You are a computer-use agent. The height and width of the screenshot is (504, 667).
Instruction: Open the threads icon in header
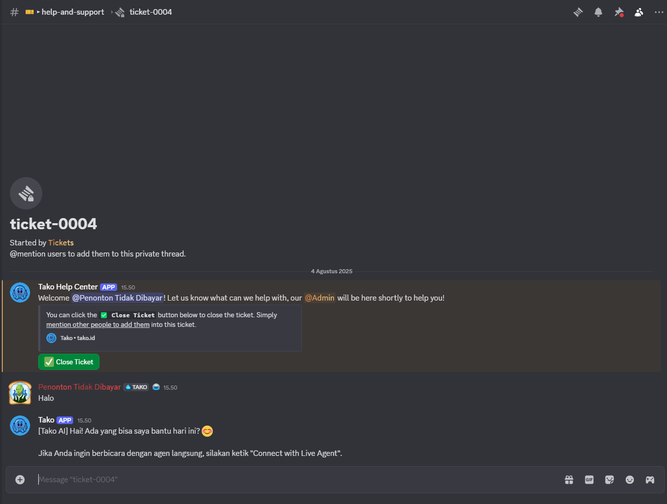click(x=578, y=12)
